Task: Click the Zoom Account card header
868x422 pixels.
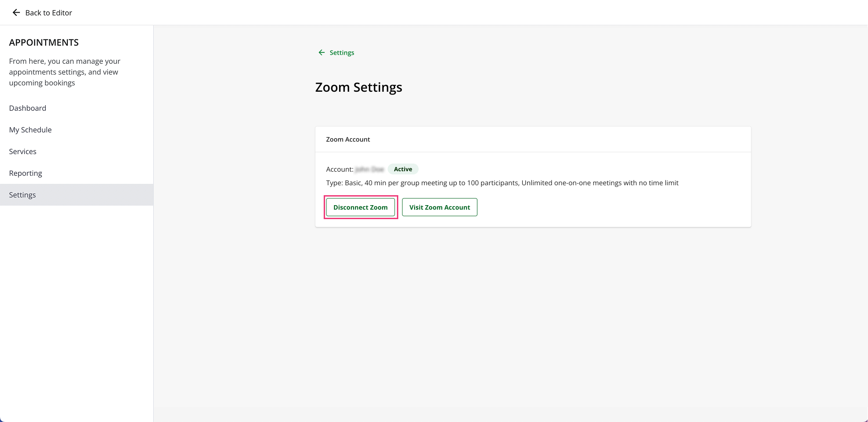Action: pyautogui.click(x=533, y=139)
